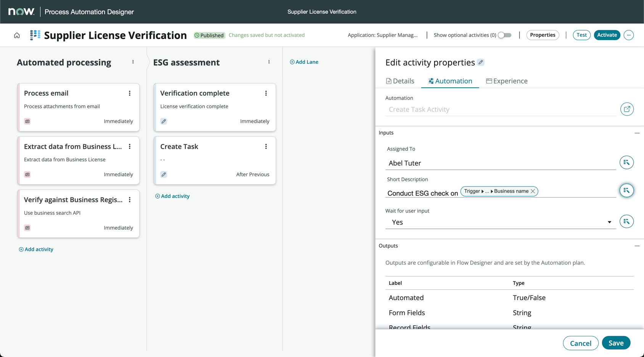This screenshot has width=644, height=357.
Task: Remove the Business name data pill
Action: click(x=533, y=191)
